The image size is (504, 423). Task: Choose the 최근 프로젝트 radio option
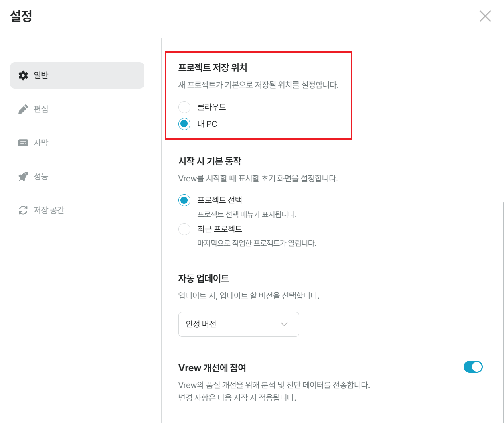pyautogui.click(x=184, y=229)
